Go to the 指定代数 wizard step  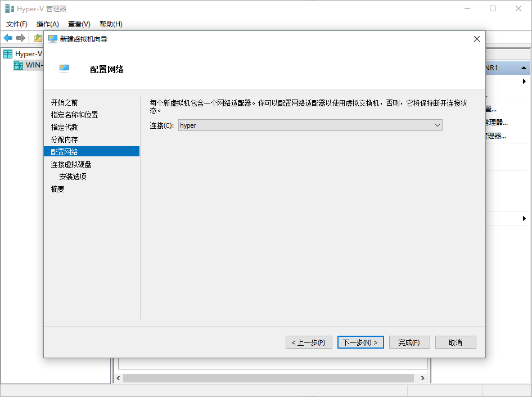click(x=65, y=127)
